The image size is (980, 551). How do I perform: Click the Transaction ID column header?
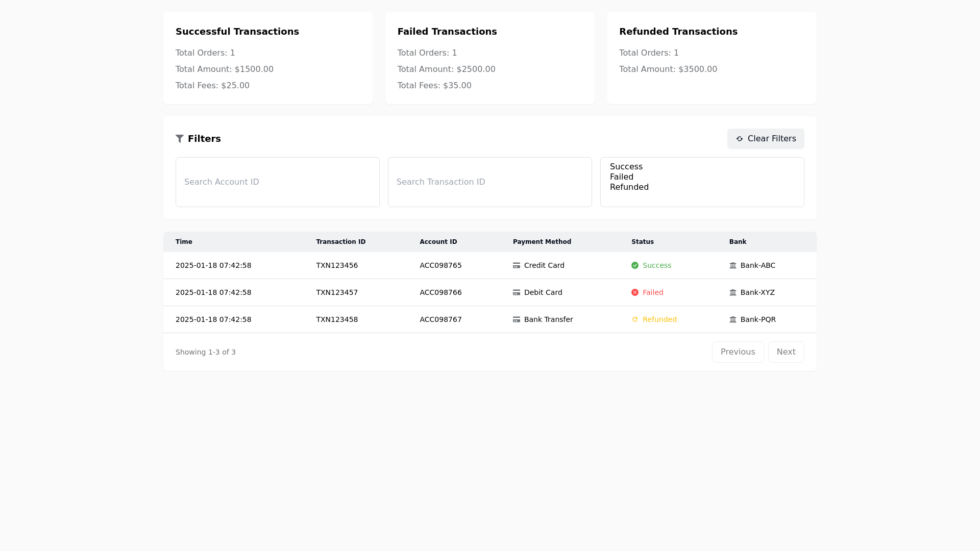[x=340, y=242]
